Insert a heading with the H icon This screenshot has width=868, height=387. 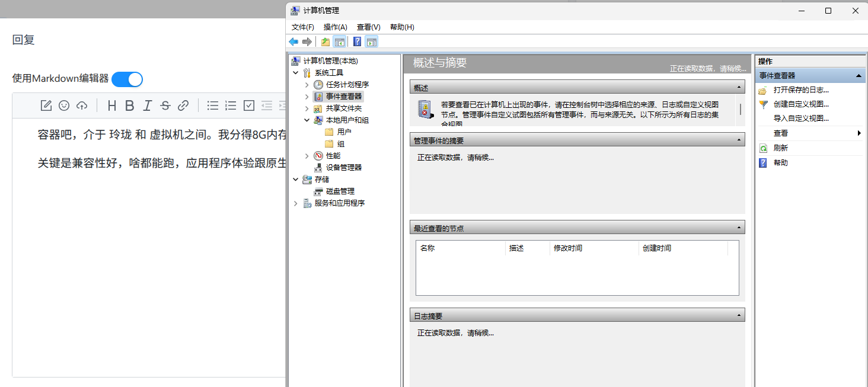[x=112, y=105]
